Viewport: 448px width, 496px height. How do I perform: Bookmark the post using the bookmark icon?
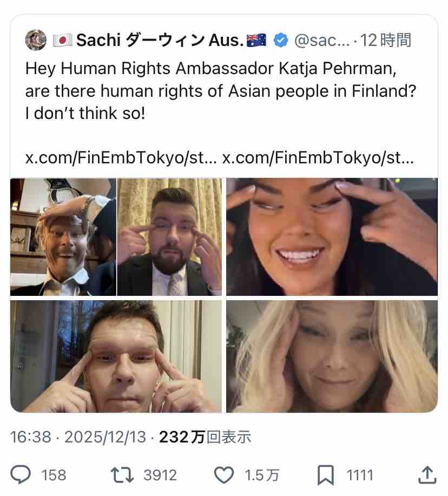pos(325,475)
